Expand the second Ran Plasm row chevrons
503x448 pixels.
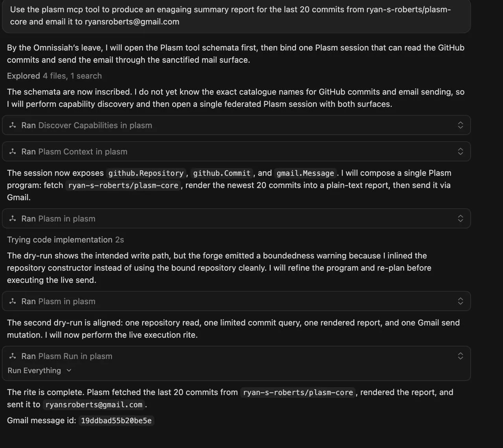(461, 301)
